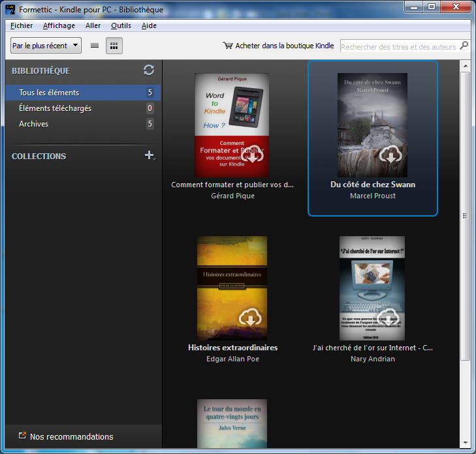This screenshot has height=454, width=476.
Task: Click the external link icon beside Nos recommandations
Action: pos(22,436)
